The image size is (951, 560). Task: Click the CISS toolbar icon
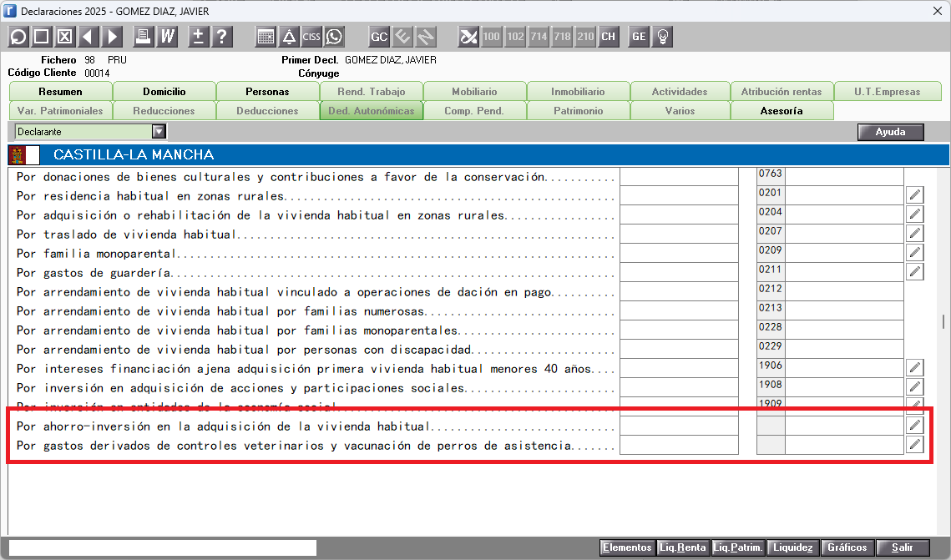[x=311, y=37]
